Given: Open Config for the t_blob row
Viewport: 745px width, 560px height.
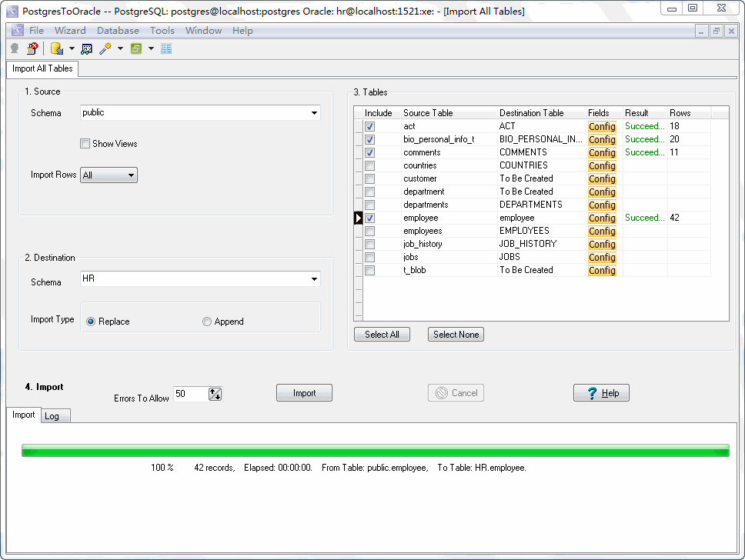Looking at the screenshot, I should (602, 270).
